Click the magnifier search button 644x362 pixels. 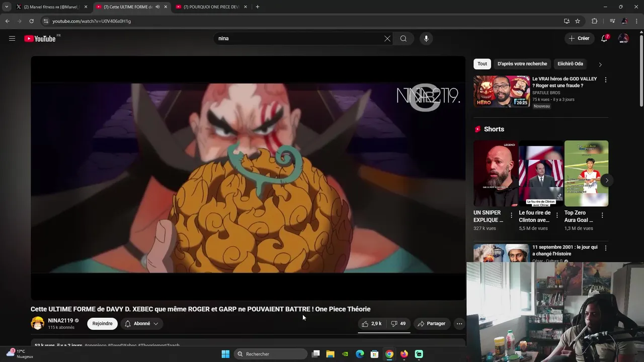[x=404, y=38]
